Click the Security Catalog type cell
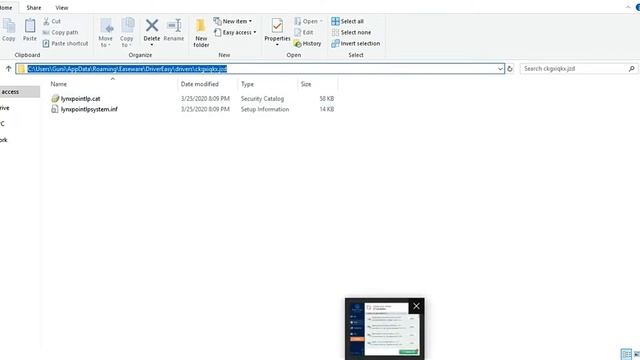Viewport: 640px width, 360px height. tap(262, 99)
